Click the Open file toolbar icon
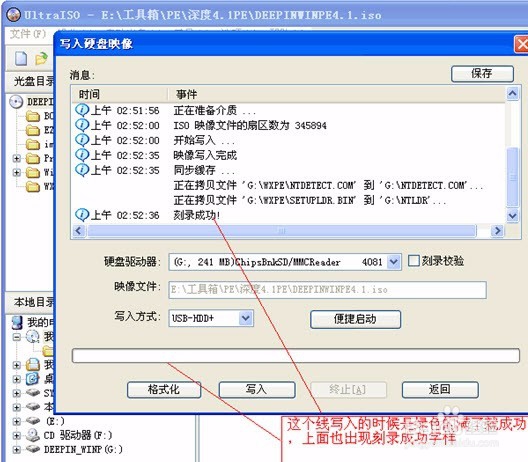Image resolution: width=528 pixels, height=462 pixels. coord(41,59)
